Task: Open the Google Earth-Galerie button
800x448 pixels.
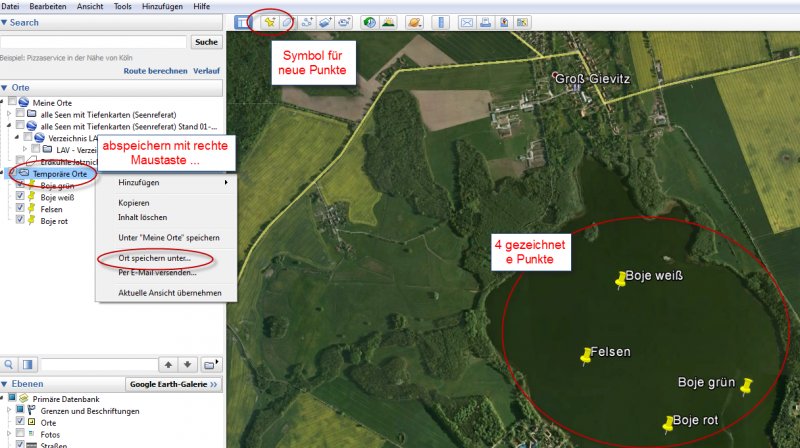Action: pyautogui.click(x=173, y=384)
